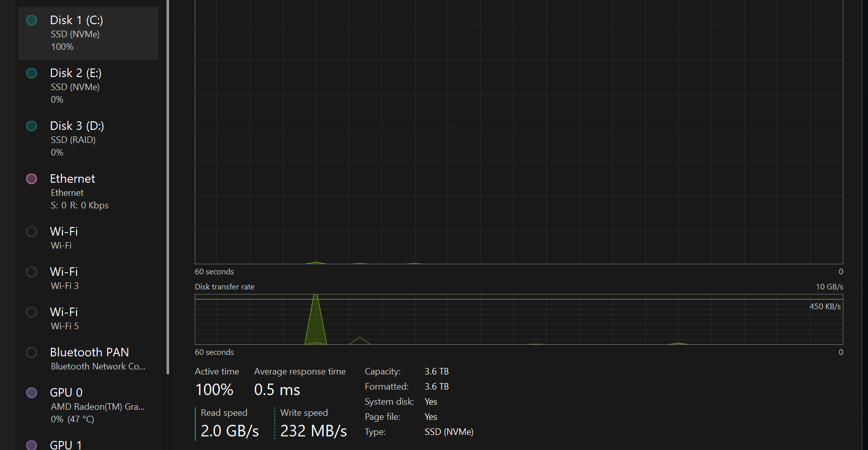Image resolution: width=868 pixels, height=450 pixels.
Task: Click "100%" under Disk 1 (C:) in sidebar
Action: click(x=62, y=47)
